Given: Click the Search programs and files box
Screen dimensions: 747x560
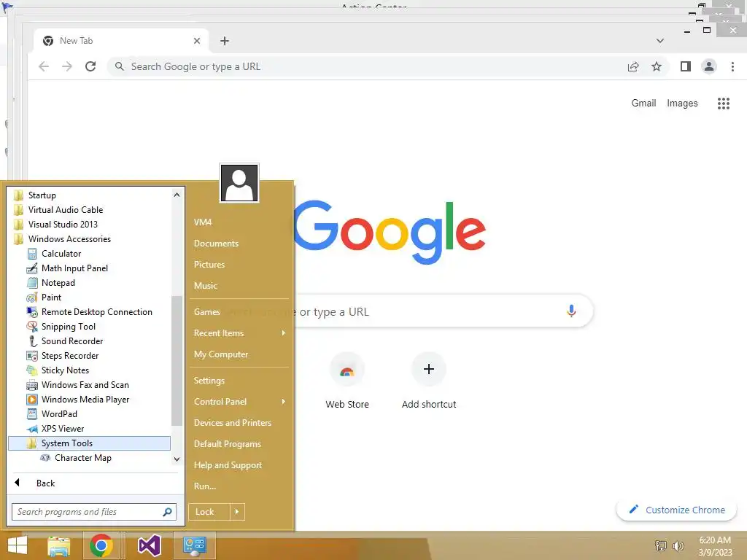Looking at the screenshot, I should [94, 512].
